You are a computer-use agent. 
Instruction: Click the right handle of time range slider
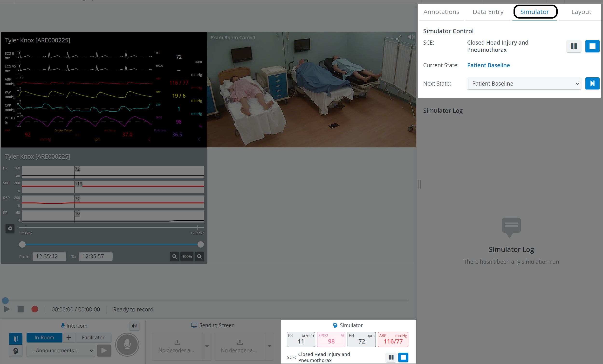[x=200, y=244]
